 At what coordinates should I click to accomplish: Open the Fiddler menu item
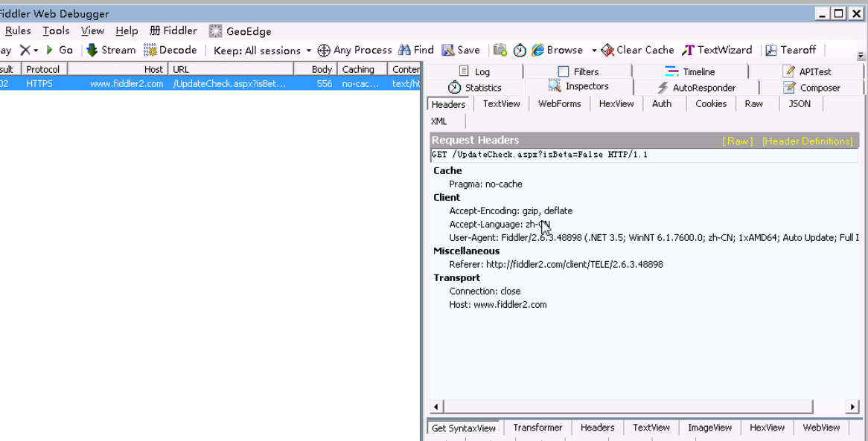click(173, 31)
